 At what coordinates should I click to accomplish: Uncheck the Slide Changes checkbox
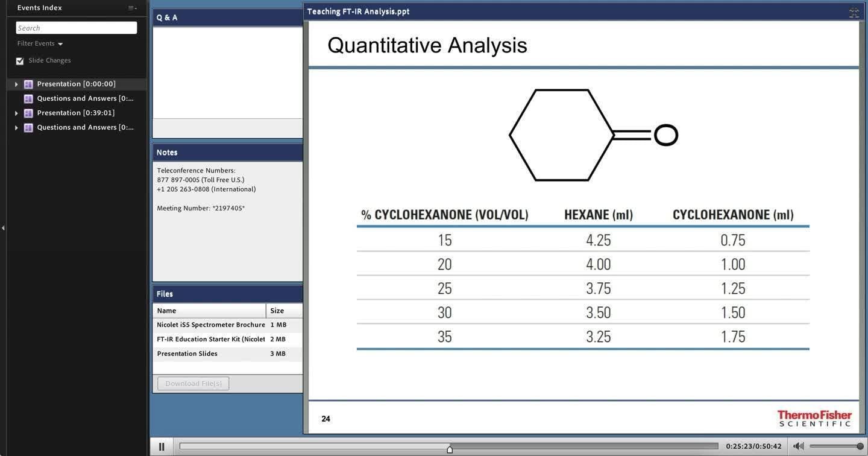20,61
